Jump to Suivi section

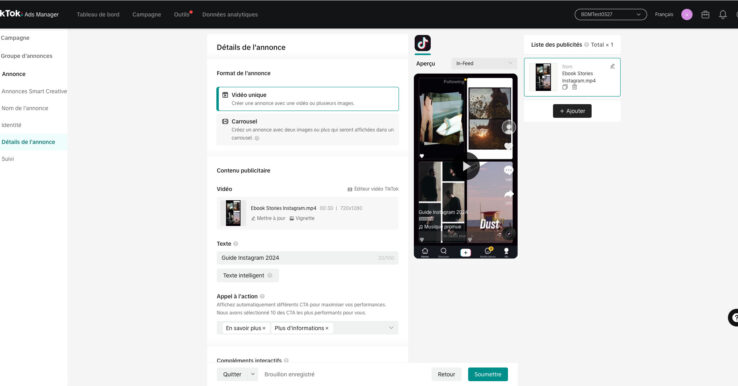click(x=8, y=159)
